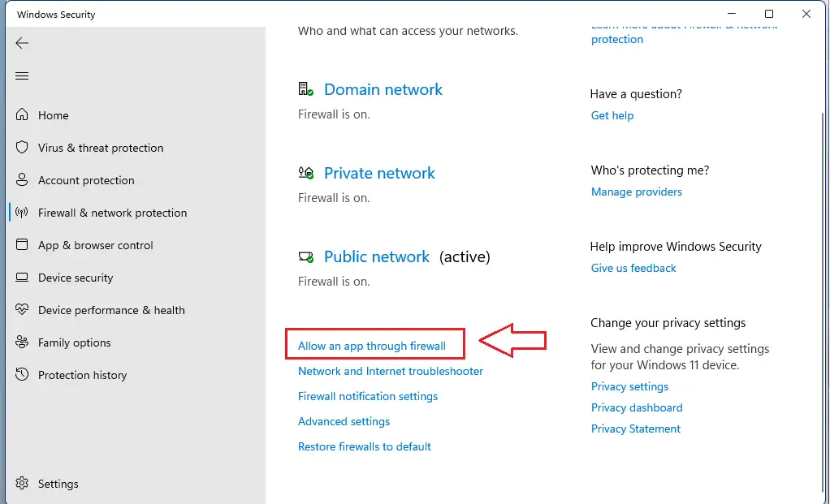Click the Device security laptop icon
This screenshot has width=830, height=504.
tap(22, 278)
